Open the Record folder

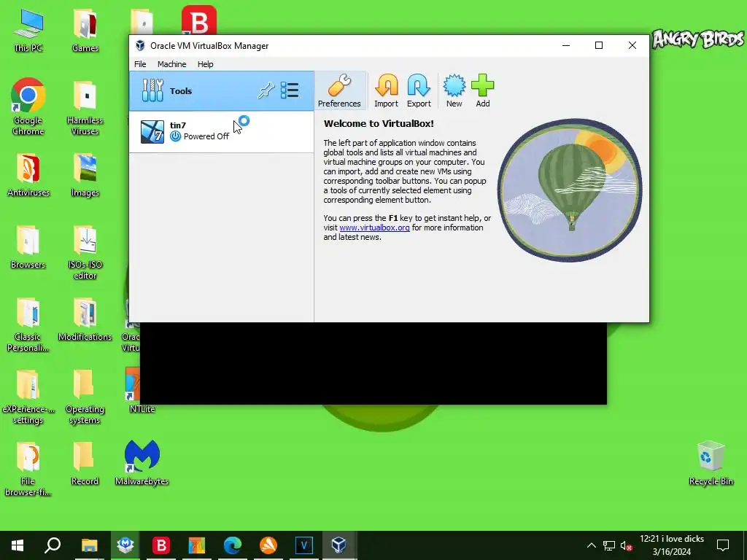tap(85, 463)
